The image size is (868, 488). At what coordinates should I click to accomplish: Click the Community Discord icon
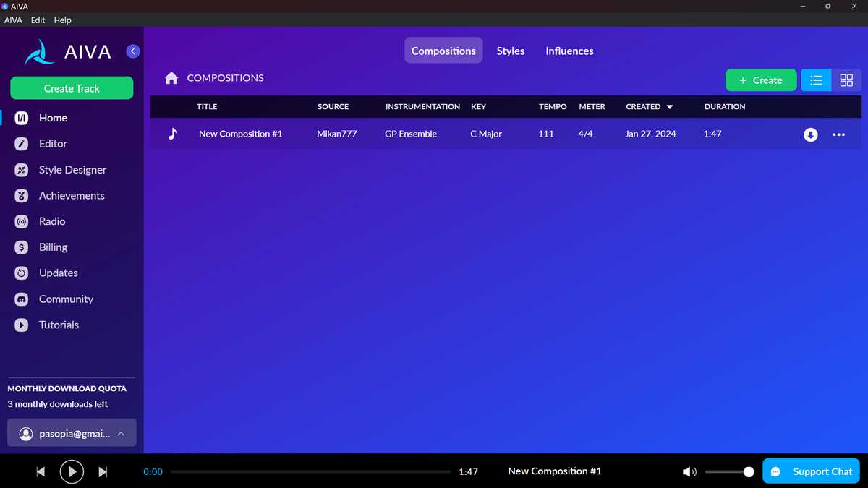(22, 299)
